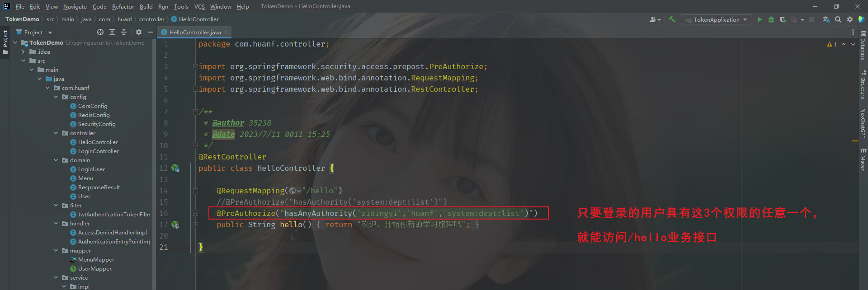Open the Refactor menu
Viewport: 868px width, 290px height.
123,6
